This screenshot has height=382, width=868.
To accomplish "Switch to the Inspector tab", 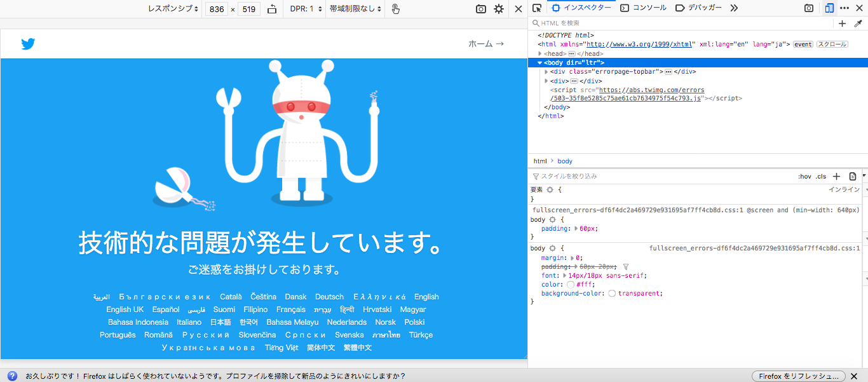I will tap(581, 8).
